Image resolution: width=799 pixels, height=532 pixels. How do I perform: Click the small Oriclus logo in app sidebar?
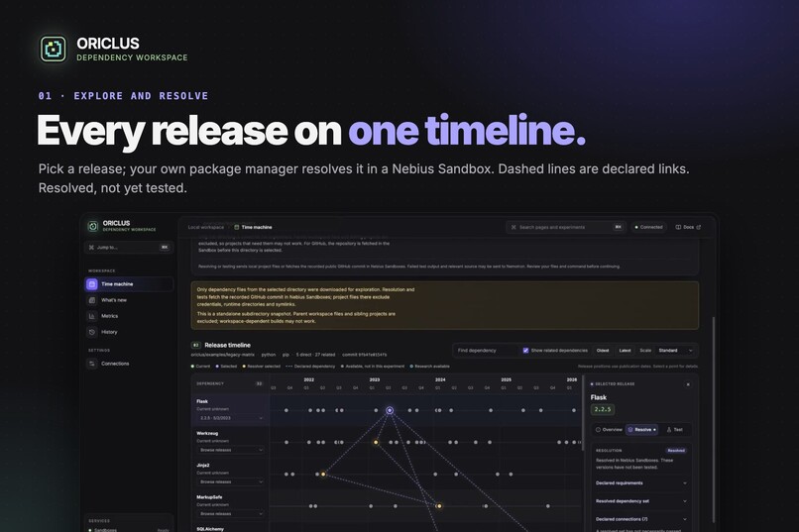click(93, 226)
